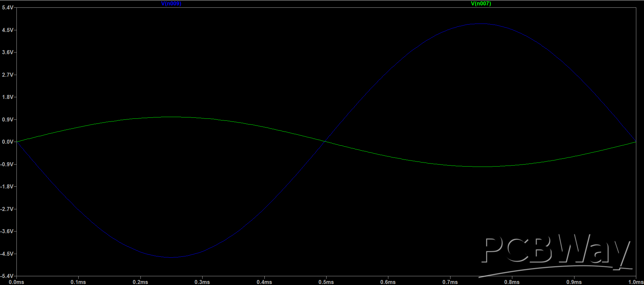
Task: Click the 0.2ms horizontal axis label
Action: click(x=140, y=282)
